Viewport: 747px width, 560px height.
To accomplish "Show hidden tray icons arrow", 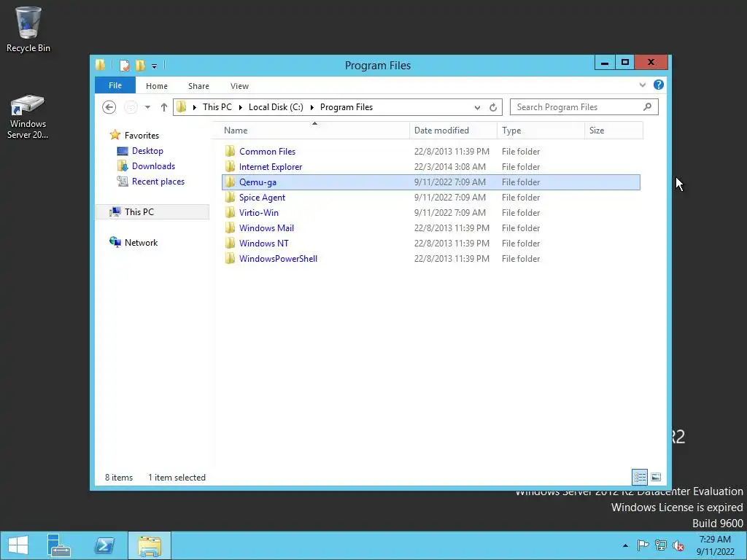I will point(625,545).
